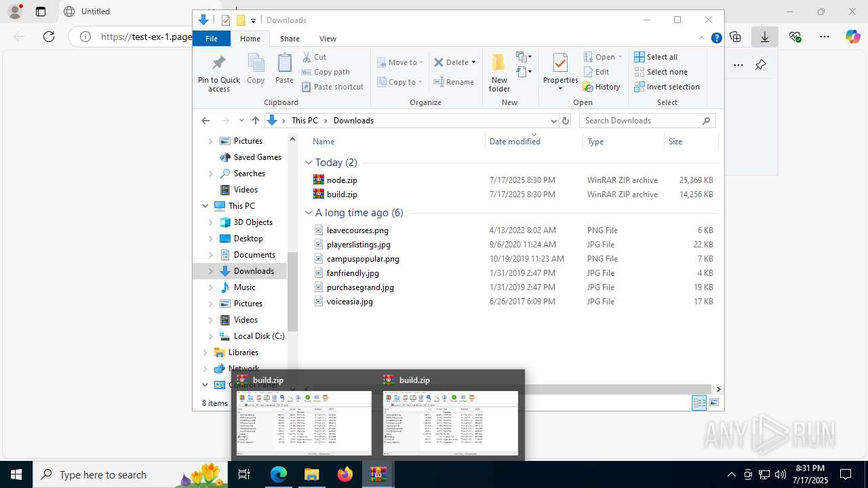Open the address bar history dropdown
Screen dimensions: 868x488
point(553,121)
